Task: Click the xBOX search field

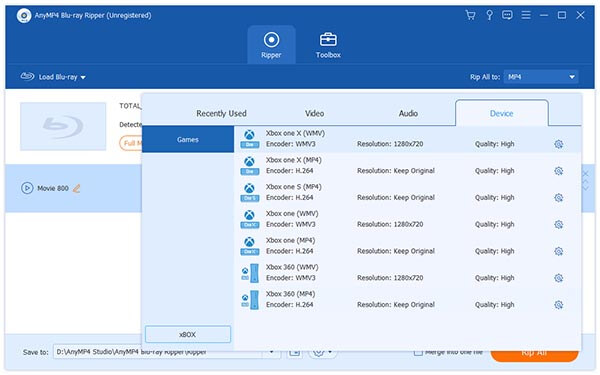Action: [x=188, y=334]
